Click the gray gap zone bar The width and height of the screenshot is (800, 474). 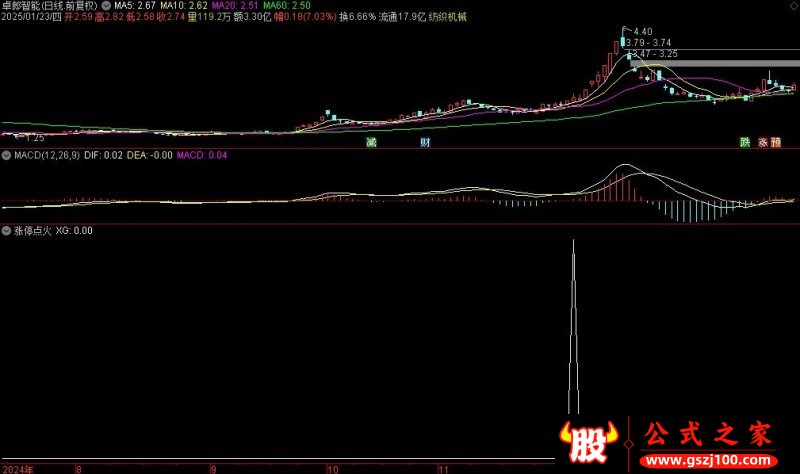point(715,64)
